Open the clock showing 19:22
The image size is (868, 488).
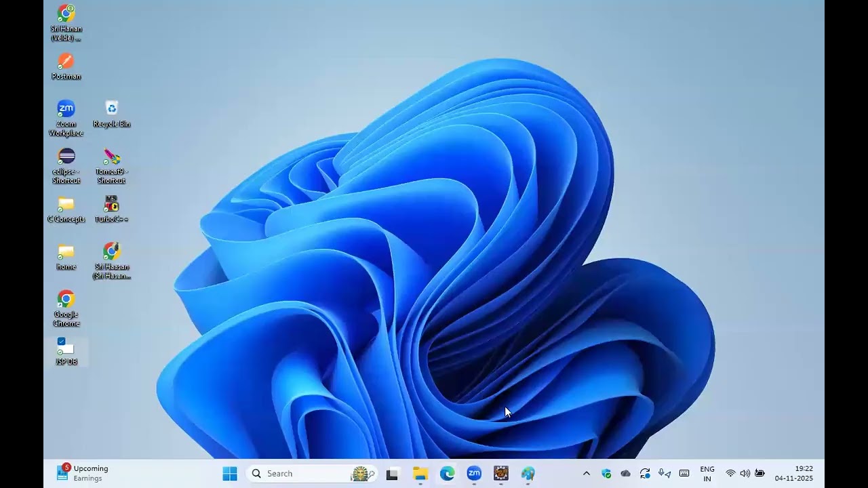pyautogui.click(x=794, y=474)
